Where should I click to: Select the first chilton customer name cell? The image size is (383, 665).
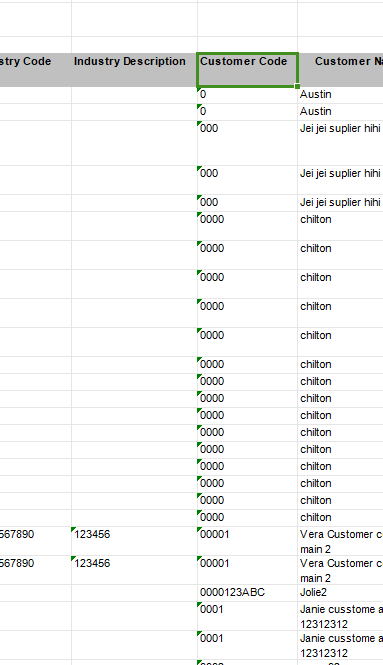(x=340, y=226)
